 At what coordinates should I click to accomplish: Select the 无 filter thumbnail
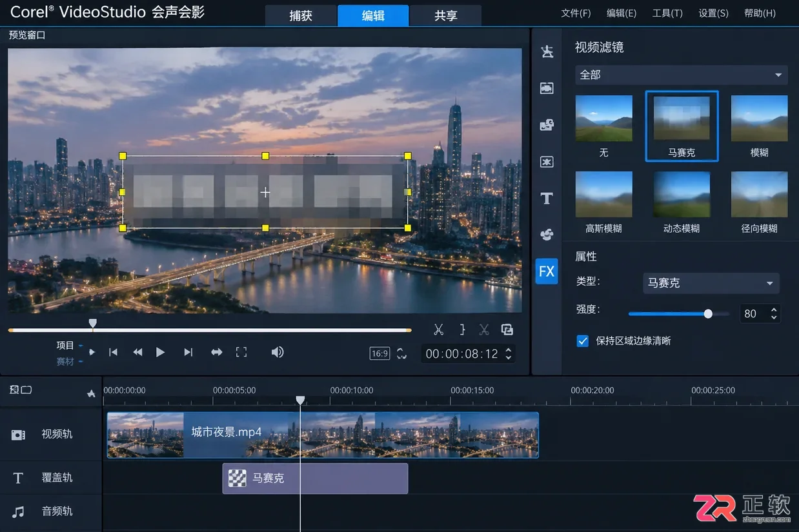tap(604, 119)
